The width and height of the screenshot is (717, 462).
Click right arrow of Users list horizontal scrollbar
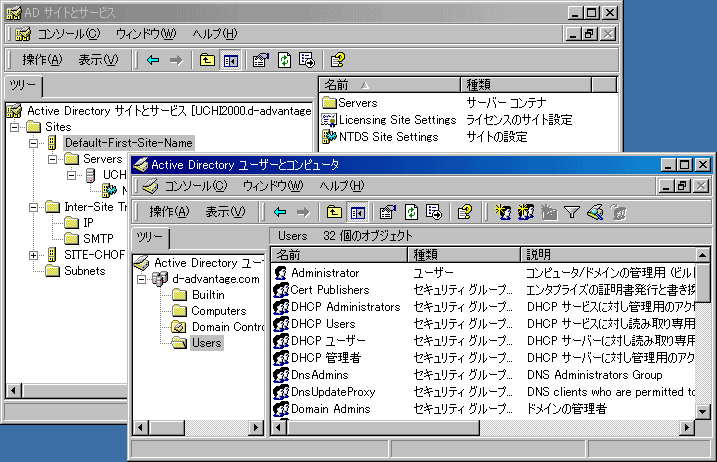[x=686, y=428]
